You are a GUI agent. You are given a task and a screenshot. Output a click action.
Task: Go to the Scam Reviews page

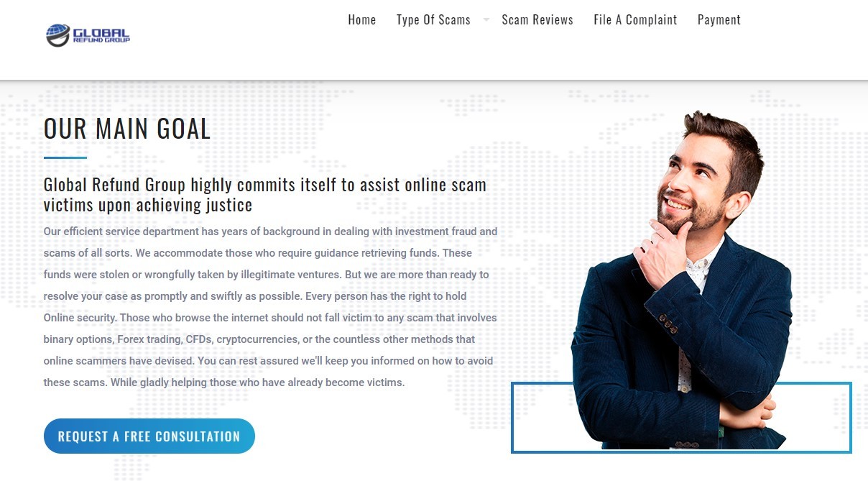coord(537,20)
